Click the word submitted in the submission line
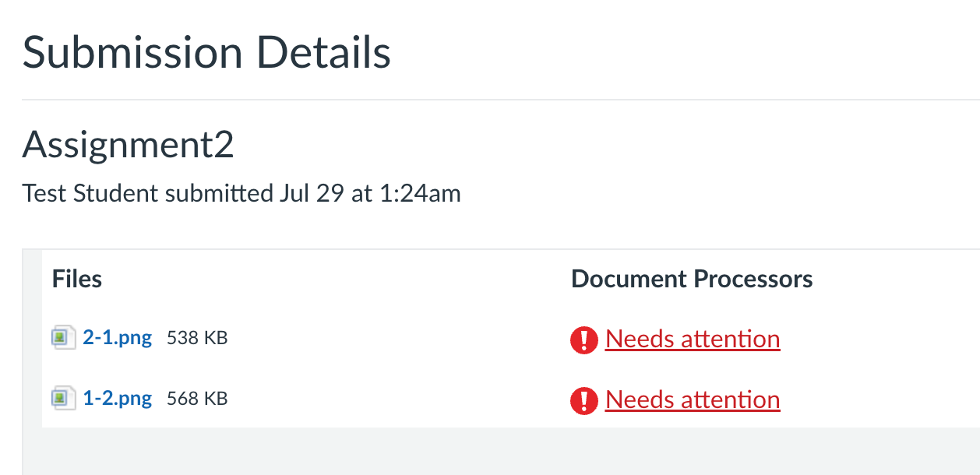The height and width of the screenshot is (475, 980). pos(218,193)
